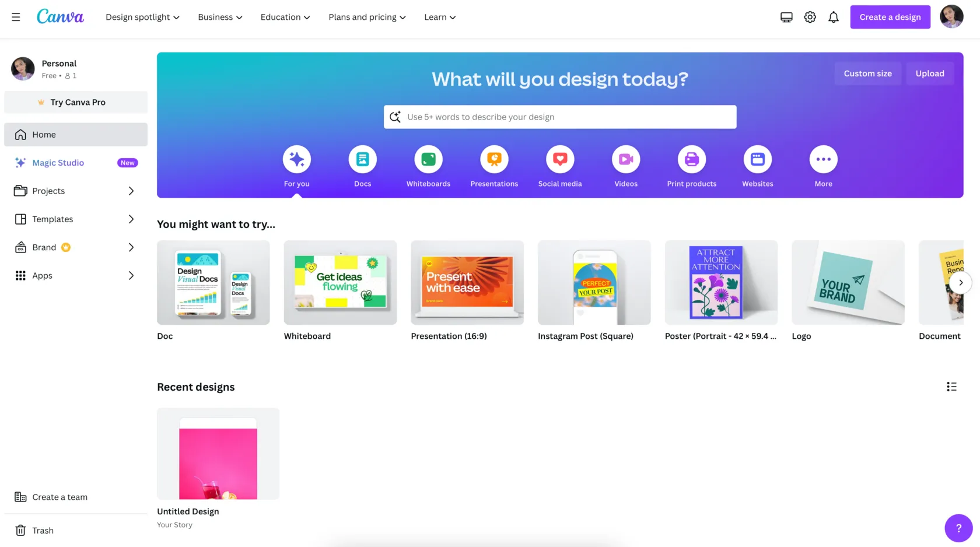The width and height of the screenshot is (980, 547).
Task: Select the Social media icon
Action: [x=559, y=159]
